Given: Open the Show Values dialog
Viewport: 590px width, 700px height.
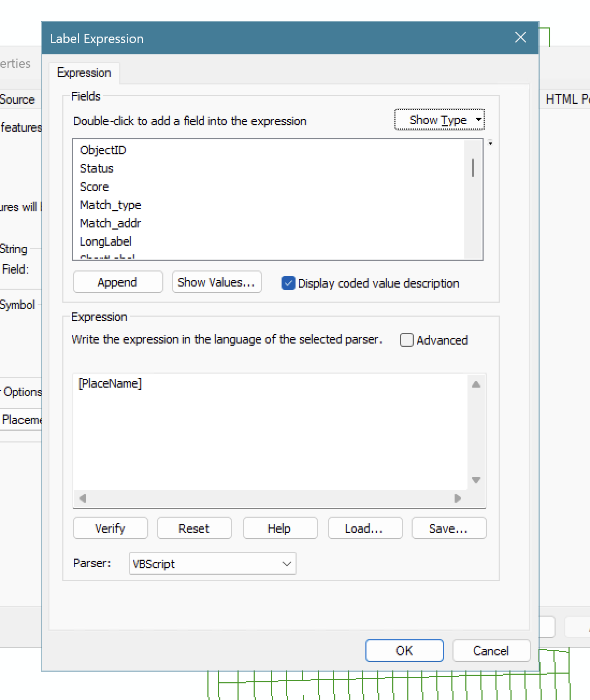Looking at the screenshot, I should (217, 282).
